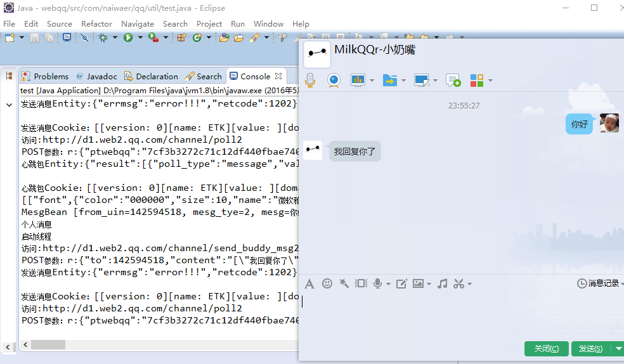Expand the remote desktop dropdown arrow in QQ
This screenshot has height=364, width=624.
[435, 81]
